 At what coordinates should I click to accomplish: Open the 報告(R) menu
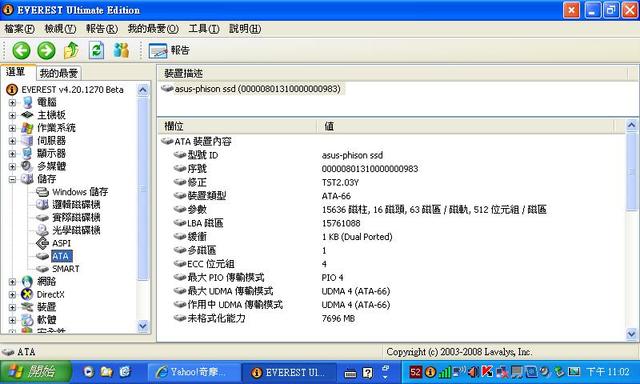click(x=102, y=29)
